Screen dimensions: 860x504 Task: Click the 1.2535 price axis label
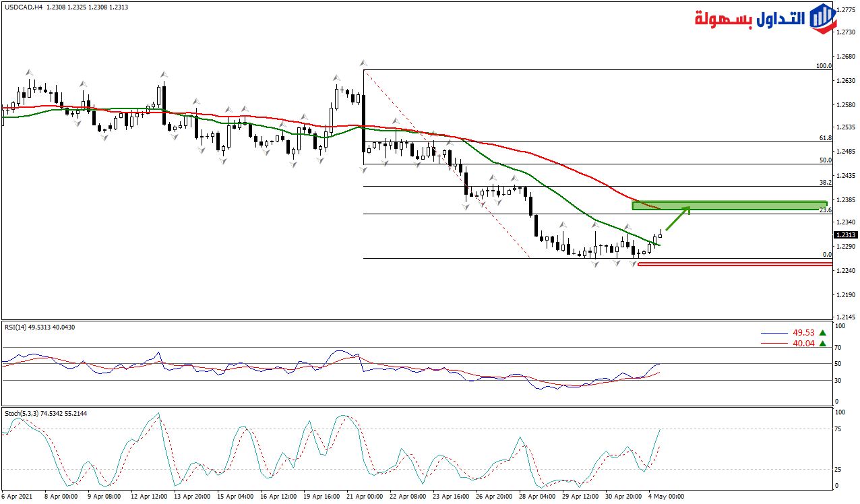pos(846,127)
